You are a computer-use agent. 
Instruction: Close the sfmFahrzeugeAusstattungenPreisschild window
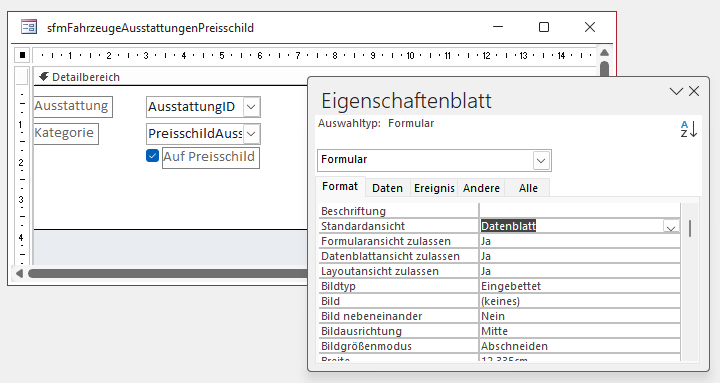pyautogui.click(x=590, y=27)
